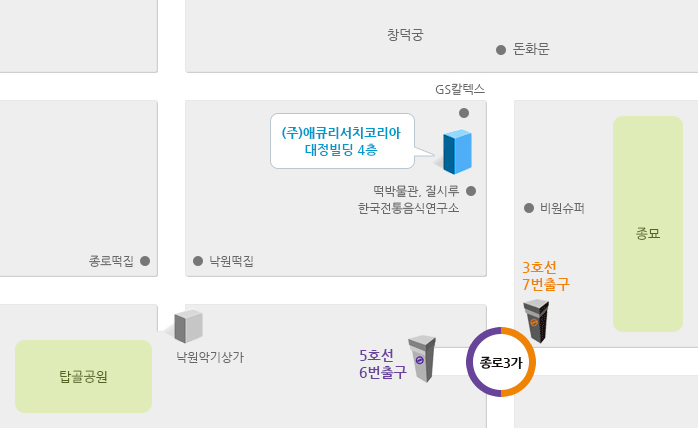Screen dimensions: 698x429
Task: Click the purple 5호선 6번출구 text
Action: (383, 364)
